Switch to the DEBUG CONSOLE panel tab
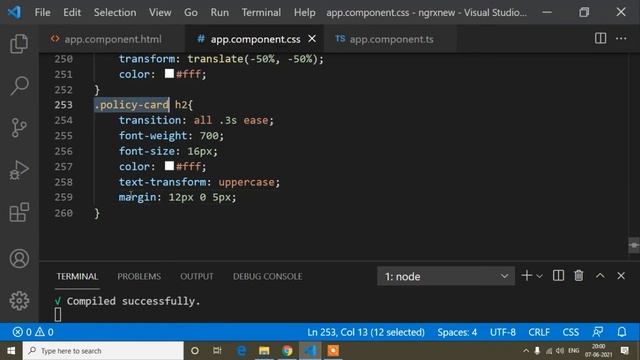 click(x=267, y=276)
